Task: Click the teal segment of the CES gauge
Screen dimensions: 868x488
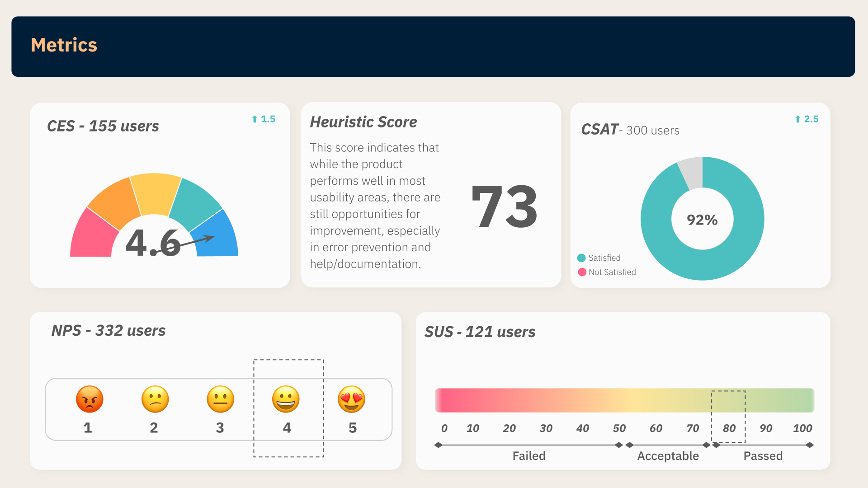Action: tap(196, 203)
